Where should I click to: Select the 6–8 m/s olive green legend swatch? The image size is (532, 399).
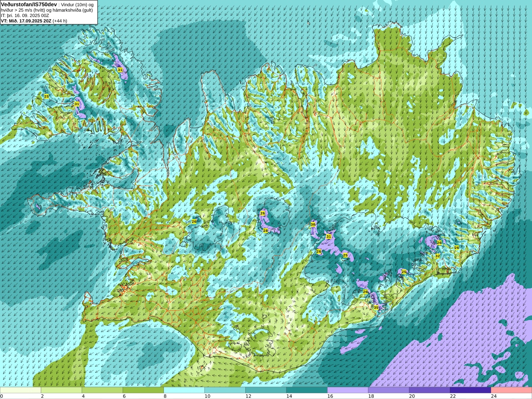coord(143,390)
